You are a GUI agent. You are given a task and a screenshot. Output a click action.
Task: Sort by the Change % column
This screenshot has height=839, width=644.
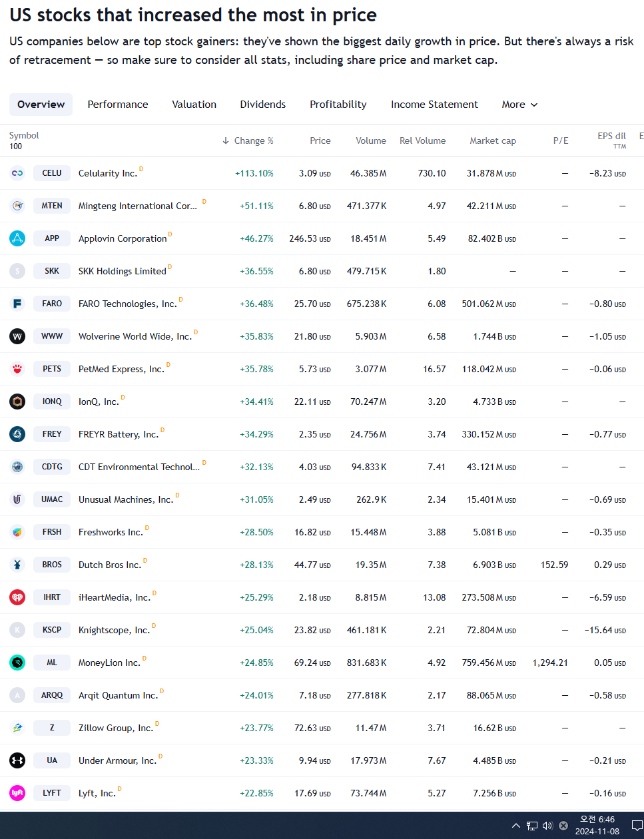coord(248,140)
